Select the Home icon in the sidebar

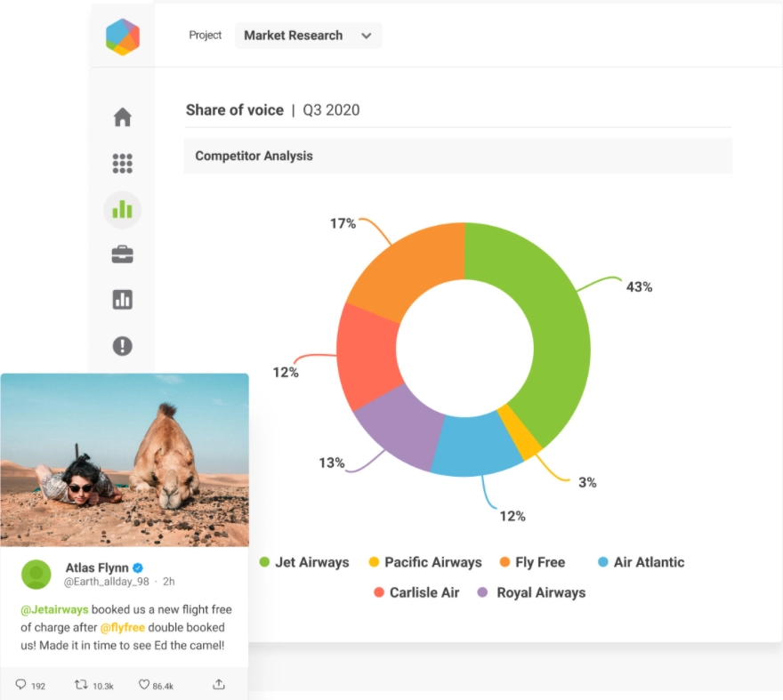pyautogui.click(x=122, y=117)
